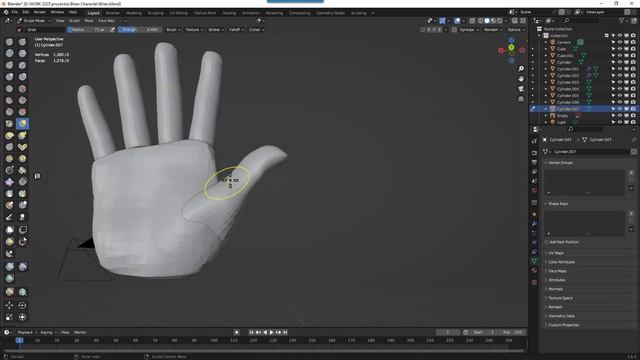Click the timeline End frame field
The image size is (640, 360).
(513, 332)
